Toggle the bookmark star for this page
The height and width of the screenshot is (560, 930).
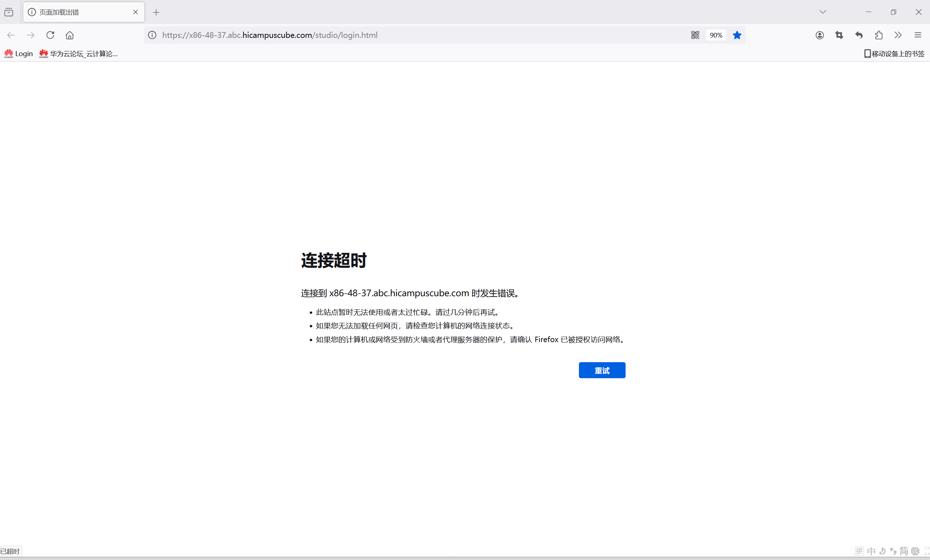(x=737, y=35)
